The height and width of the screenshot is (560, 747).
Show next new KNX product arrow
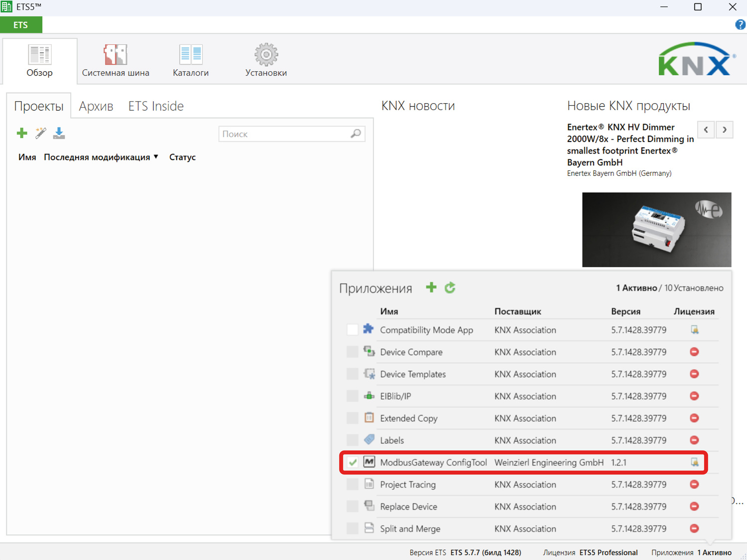[725, 130]
